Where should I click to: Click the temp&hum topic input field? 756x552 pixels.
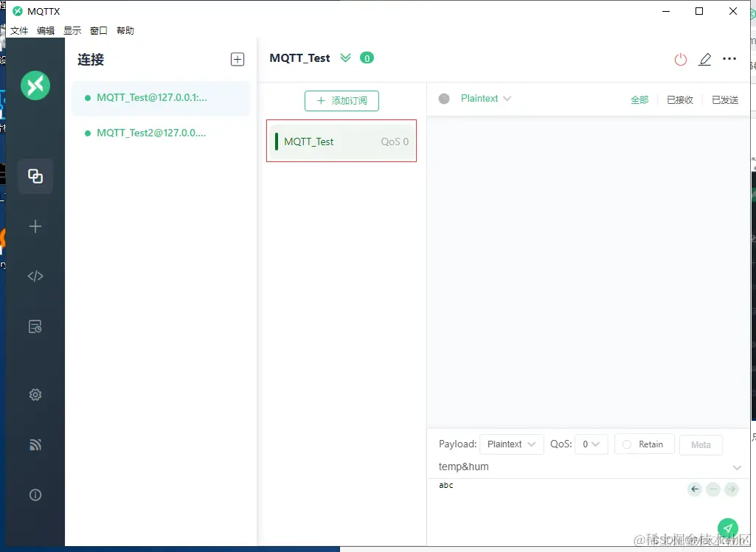(x=583, y=467)
